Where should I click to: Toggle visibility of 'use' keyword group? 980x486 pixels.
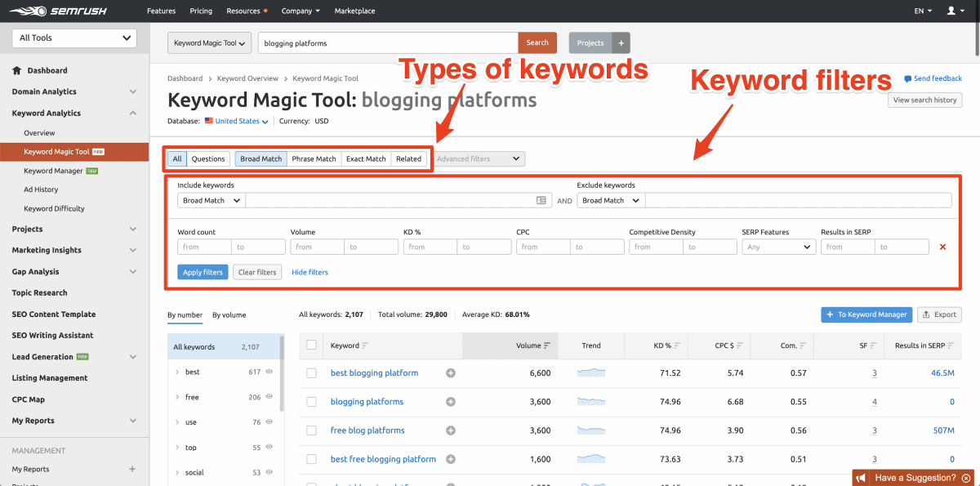[x=269, y=422]
